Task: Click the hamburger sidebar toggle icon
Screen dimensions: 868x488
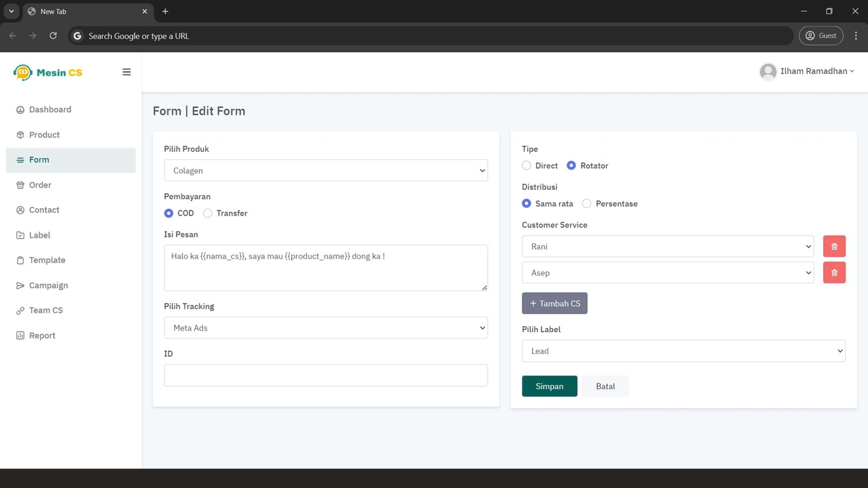Action: [x=126, y=72]
